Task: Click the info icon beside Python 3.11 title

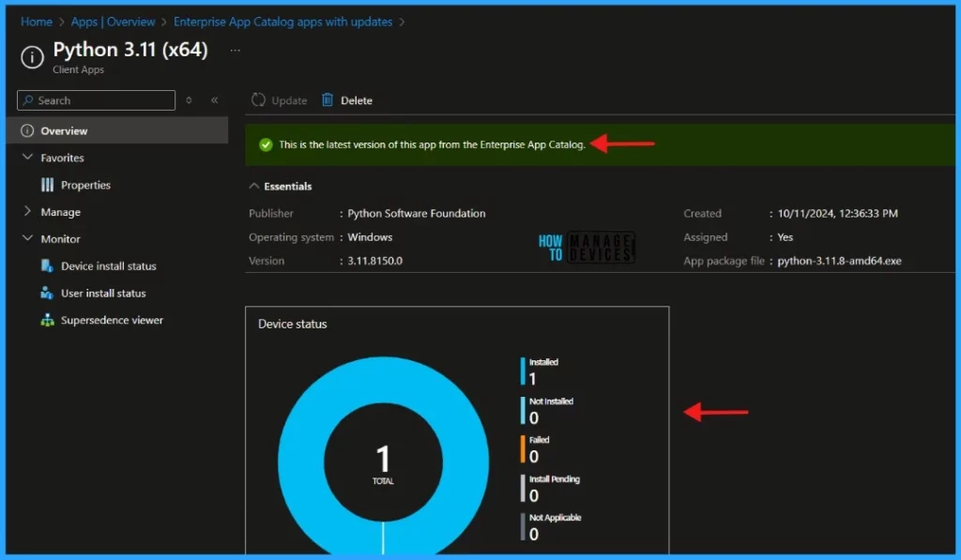Action: point(32,57)
